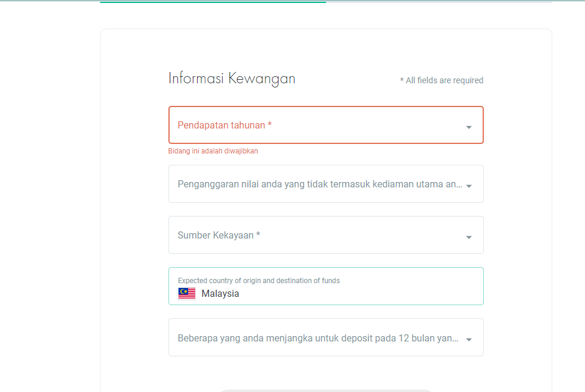This screenshot has height=392, width=585.
Task: Open the Pendapatan tahunan dropdown
Action: coord(326,125)
